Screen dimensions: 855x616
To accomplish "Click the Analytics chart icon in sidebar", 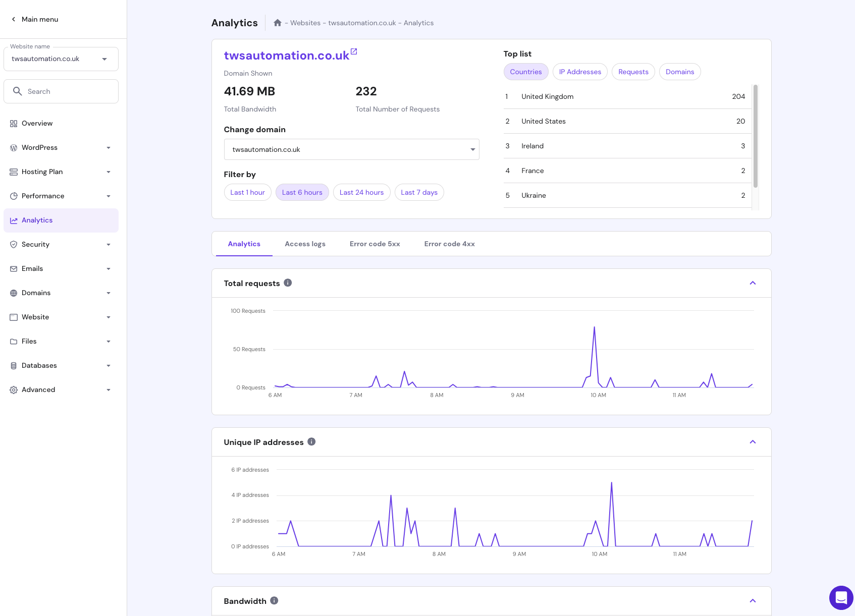I will 14,220.
